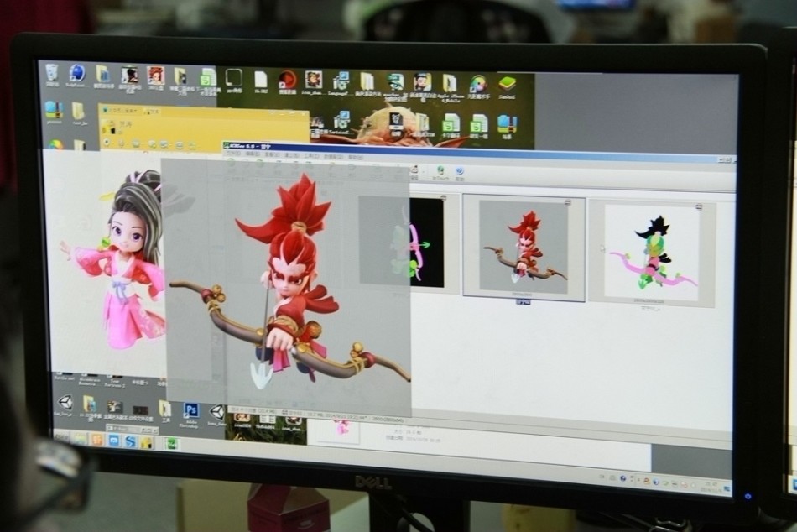Viewport: 797px width, 532px height.
Task: Open the cartoon character with glasses icon
Action: pos(422,82)
